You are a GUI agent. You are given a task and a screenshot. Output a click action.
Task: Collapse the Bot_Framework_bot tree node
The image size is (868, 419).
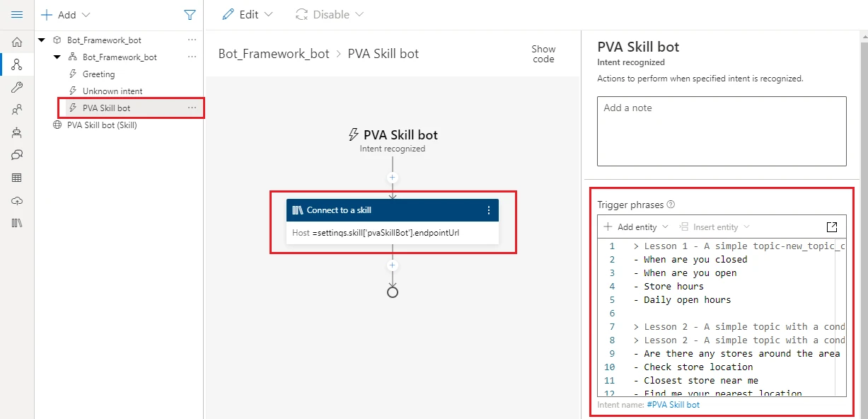40,40
